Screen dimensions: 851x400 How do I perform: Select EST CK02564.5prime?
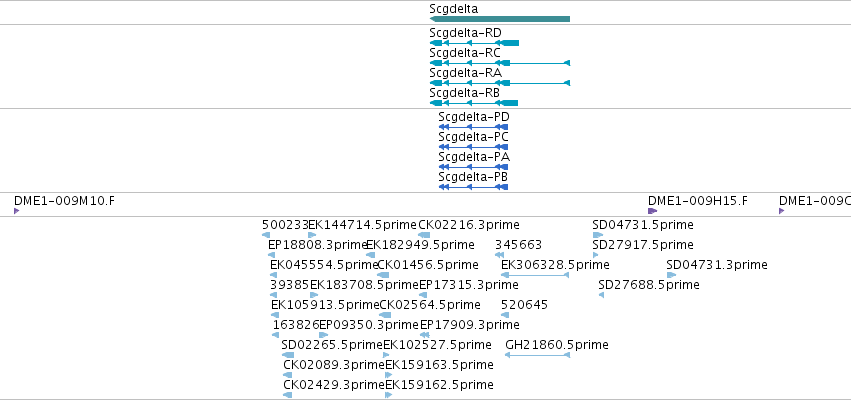click(x=385, y=315)
